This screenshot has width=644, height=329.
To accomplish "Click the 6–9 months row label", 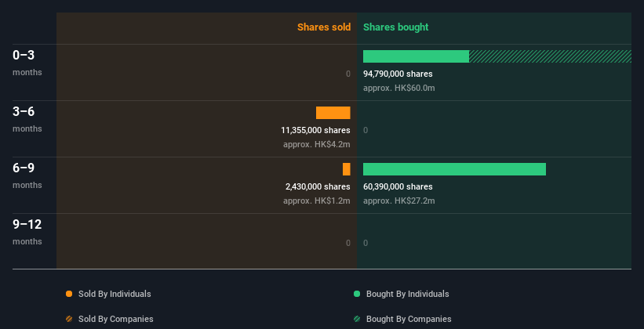I will 27,175.
